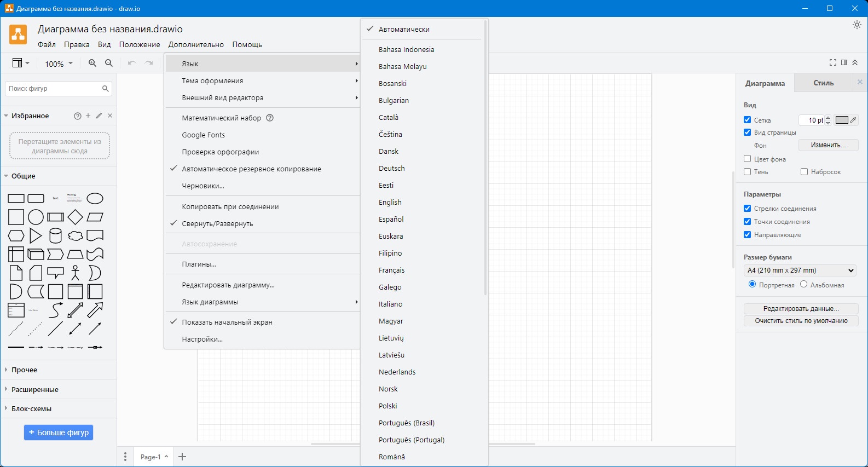Viewport: 868px width, 467px height.
Task: Open the Файл menu
Action: coord(47,44)
